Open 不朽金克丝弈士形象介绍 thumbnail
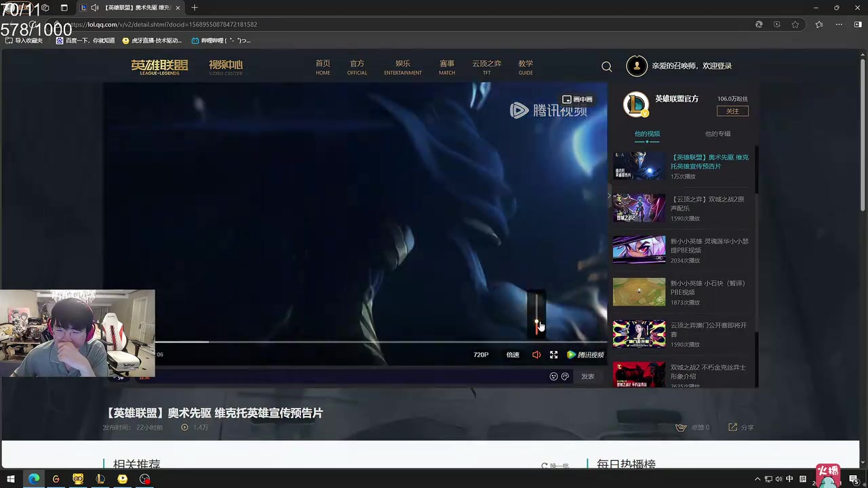Screen dimensions: 868x488 (x=639, y=375)
